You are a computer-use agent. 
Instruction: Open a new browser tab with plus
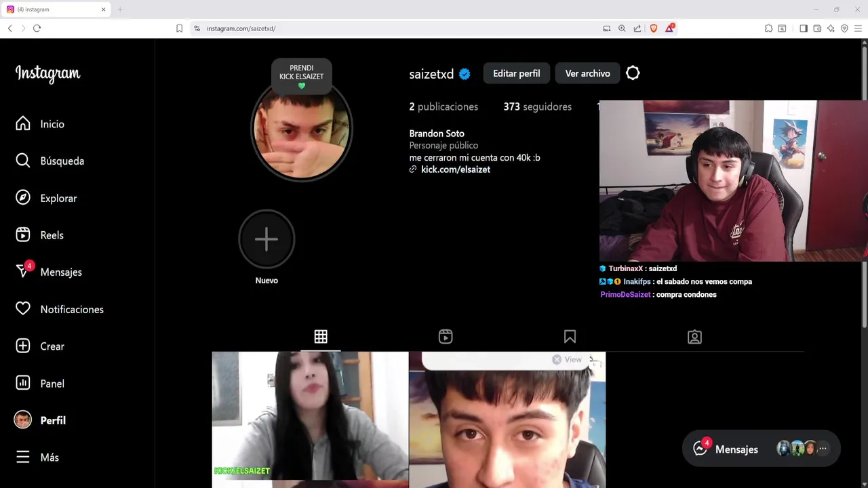[x=120, y=9]
